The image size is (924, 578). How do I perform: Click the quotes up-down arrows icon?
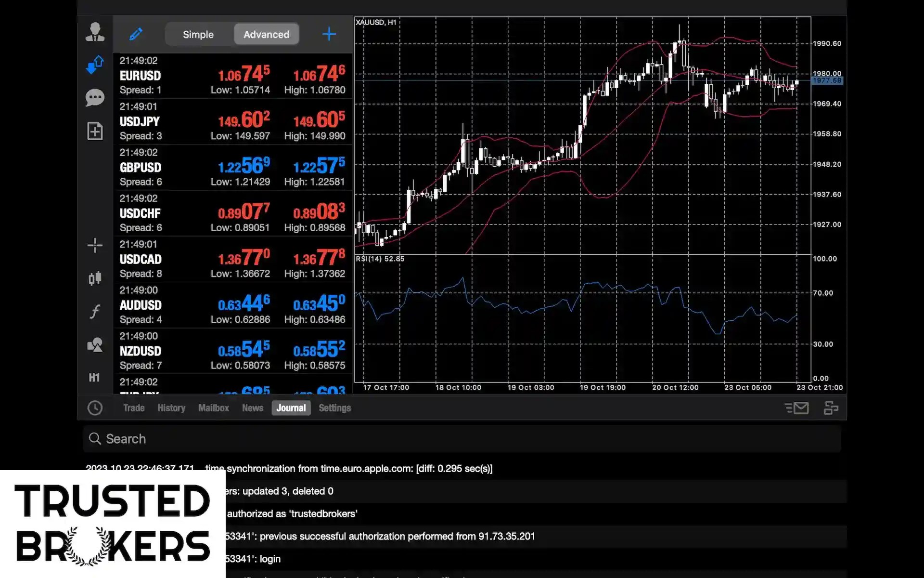pyautogui.click(x=95, y=65)
